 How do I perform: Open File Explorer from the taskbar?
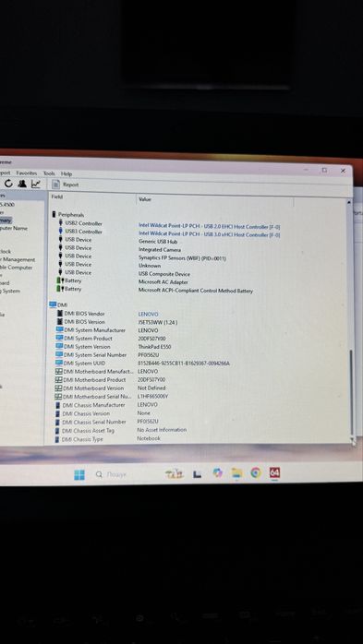coord(236,473)
